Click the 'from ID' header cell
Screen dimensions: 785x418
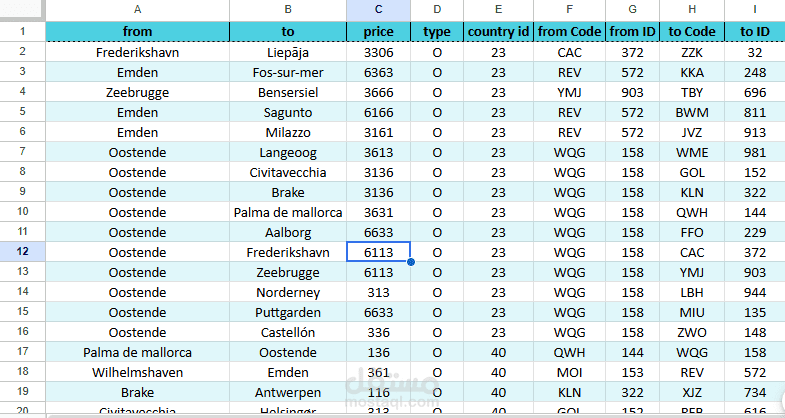tap(632, 32)
